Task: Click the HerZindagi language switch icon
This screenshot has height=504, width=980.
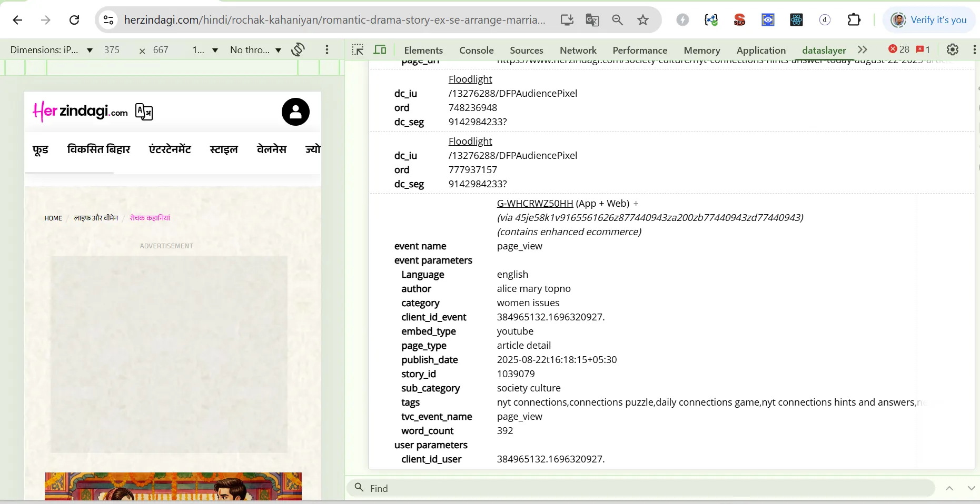Action: (144, 112)
